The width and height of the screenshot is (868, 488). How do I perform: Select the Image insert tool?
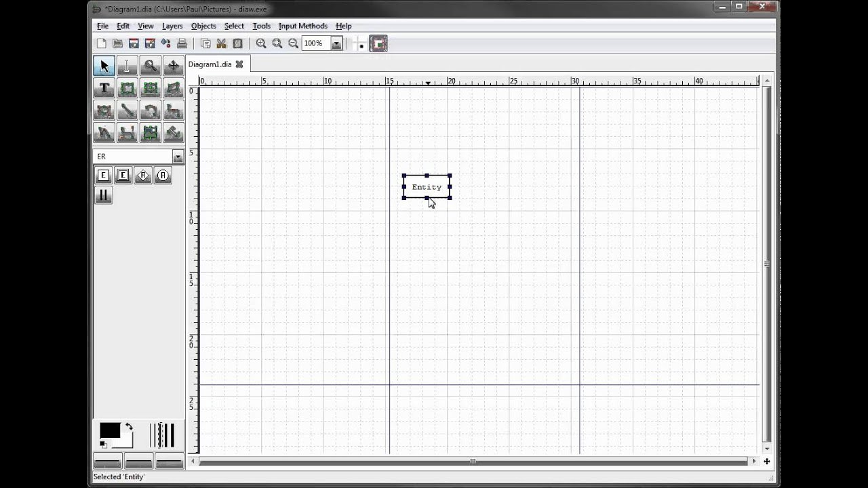151,133
